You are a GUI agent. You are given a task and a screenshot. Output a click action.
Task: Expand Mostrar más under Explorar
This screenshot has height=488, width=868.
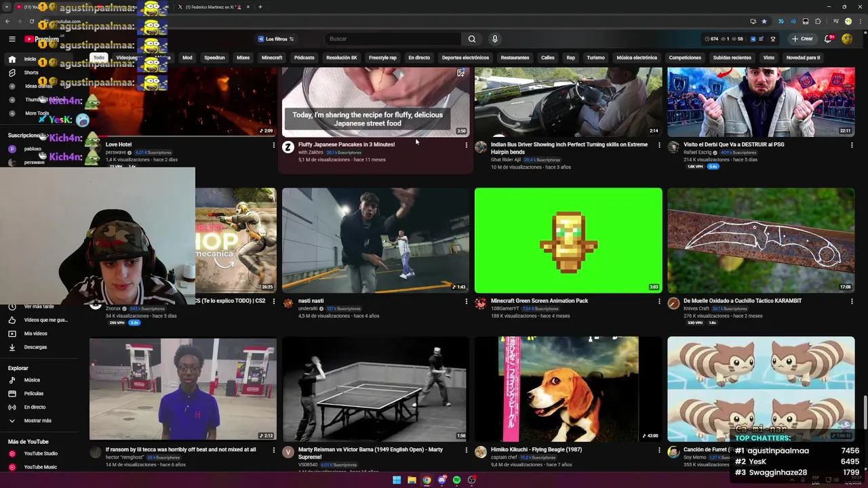[37, 421]
